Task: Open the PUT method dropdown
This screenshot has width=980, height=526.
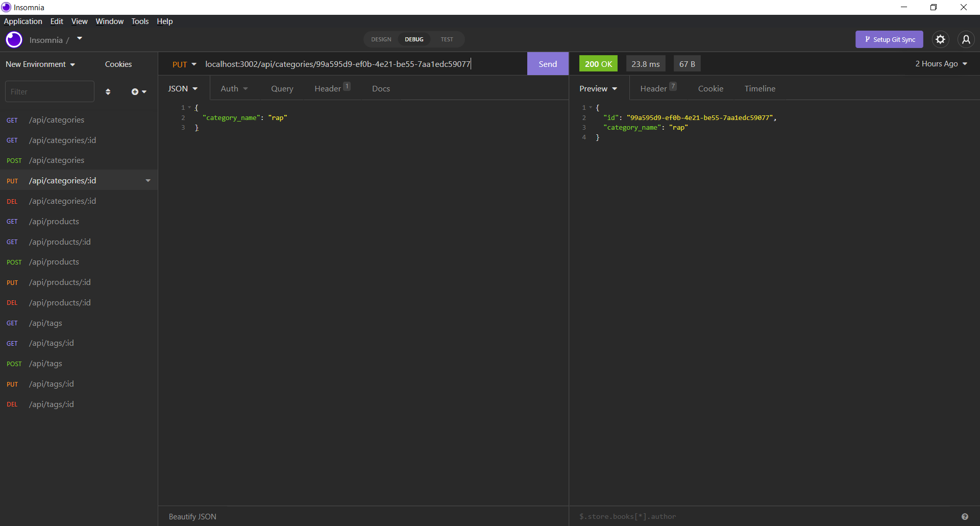Action: (x=184, y=64)
